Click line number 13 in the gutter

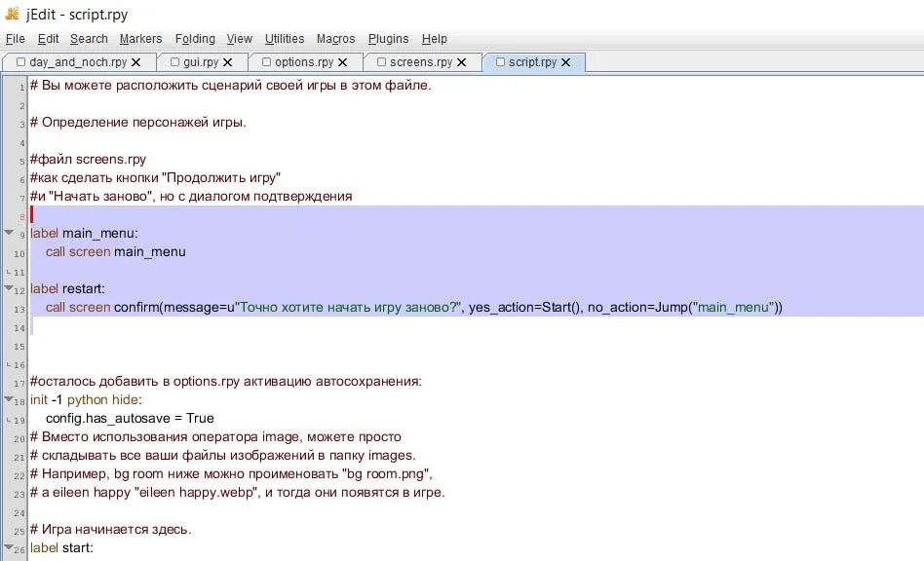[19, 310]
